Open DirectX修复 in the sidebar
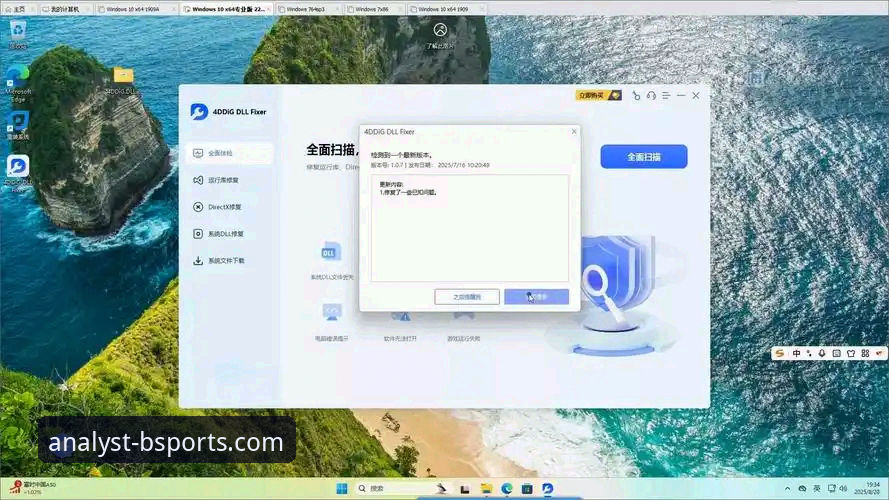The image size is (889, 500). (x=224, y=207)
